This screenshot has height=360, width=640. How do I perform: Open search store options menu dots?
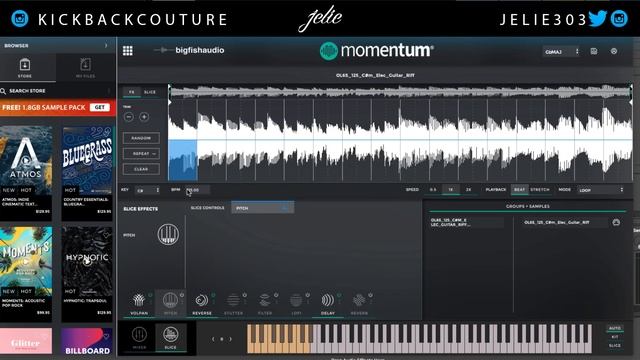(109, 91)
